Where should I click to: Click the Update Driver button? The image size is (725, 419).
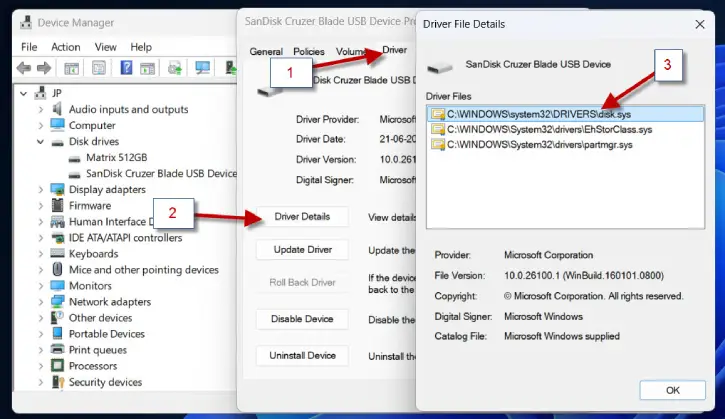(302, 249)
